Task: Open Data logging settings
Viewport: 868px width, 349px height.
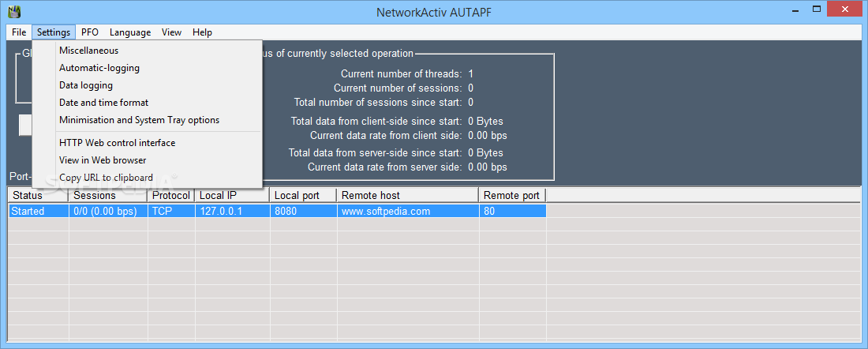Action: pos(148,85)
